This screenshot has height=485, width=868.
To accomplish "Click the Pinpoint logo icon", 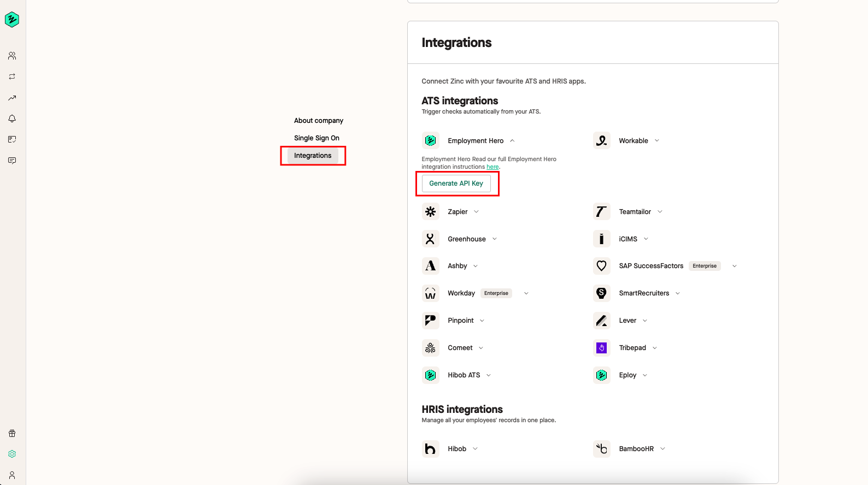I will 431,321.
